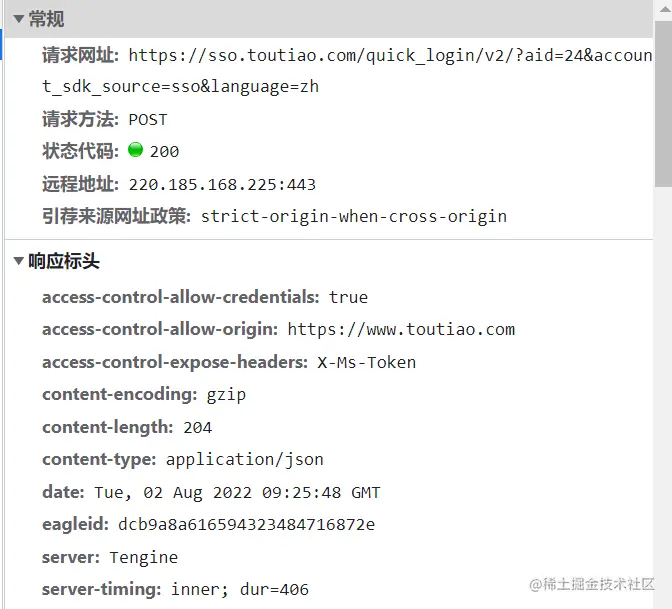Click the application/json content-type value
Viewport: 672px width, 609px height.
(245, 459)
